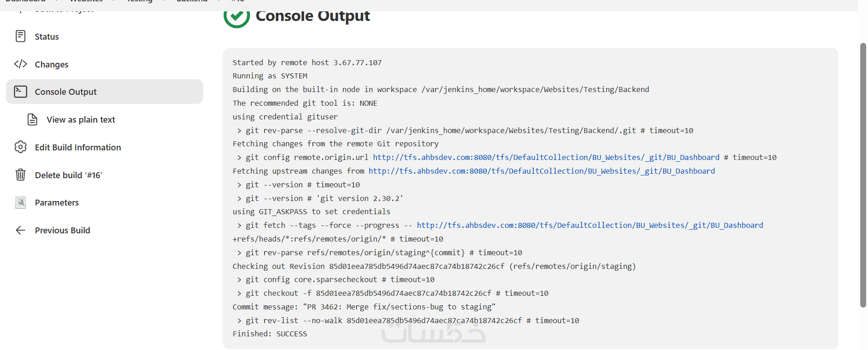Click the Console Output terminal icon
Screen dimensions: 868x350
[x=20, y=92]
